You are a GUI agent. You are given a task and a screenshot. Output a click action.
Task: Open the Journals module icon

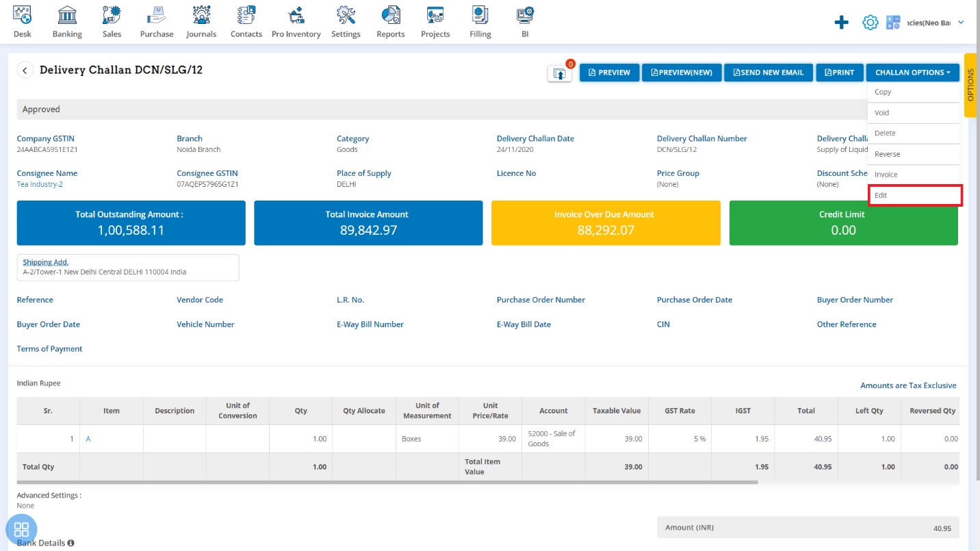pyautogui.click(x=201, y=14)
